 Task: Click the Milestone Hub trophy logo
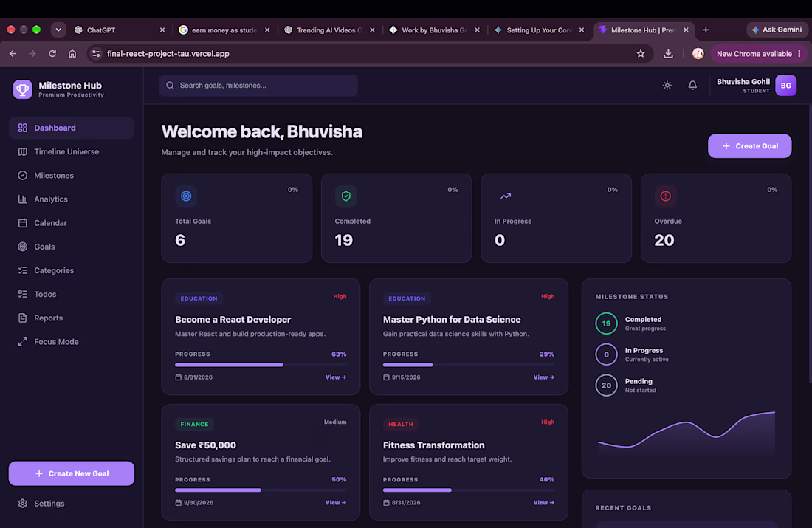click(x=22, y=89)
